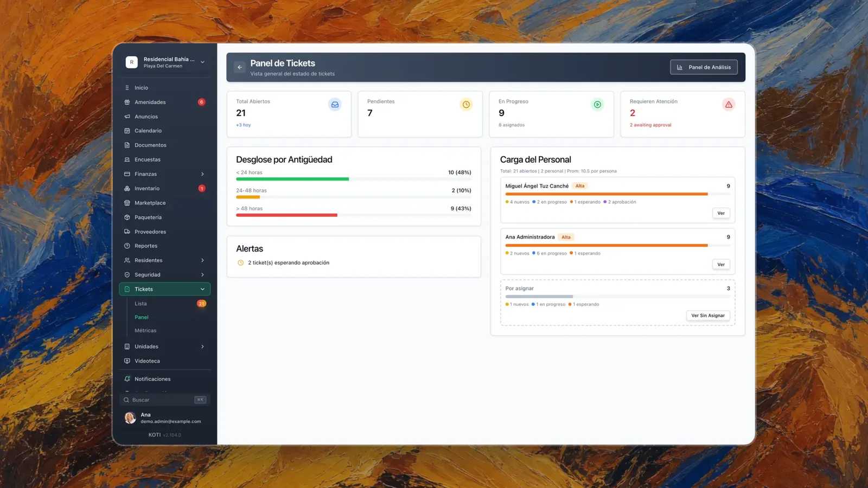
Task: Collapse the Tickets submenu chevron
Action: [x=202, y=289]
